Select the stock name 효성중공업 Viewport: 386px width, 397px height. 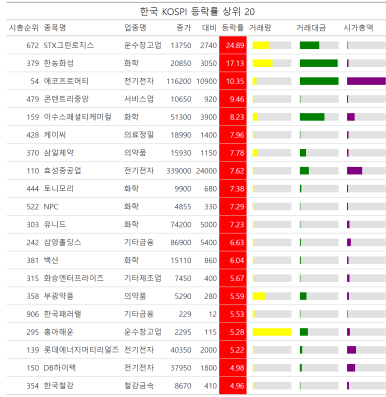tap(62, 171)
